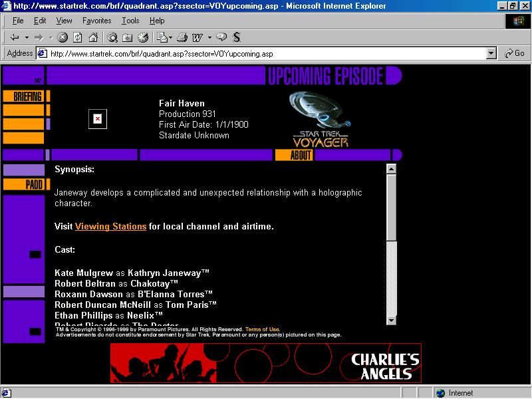Refresh the current page
Image resolution: width=532 pixels, height=399 pixels.
pos(78,37)
